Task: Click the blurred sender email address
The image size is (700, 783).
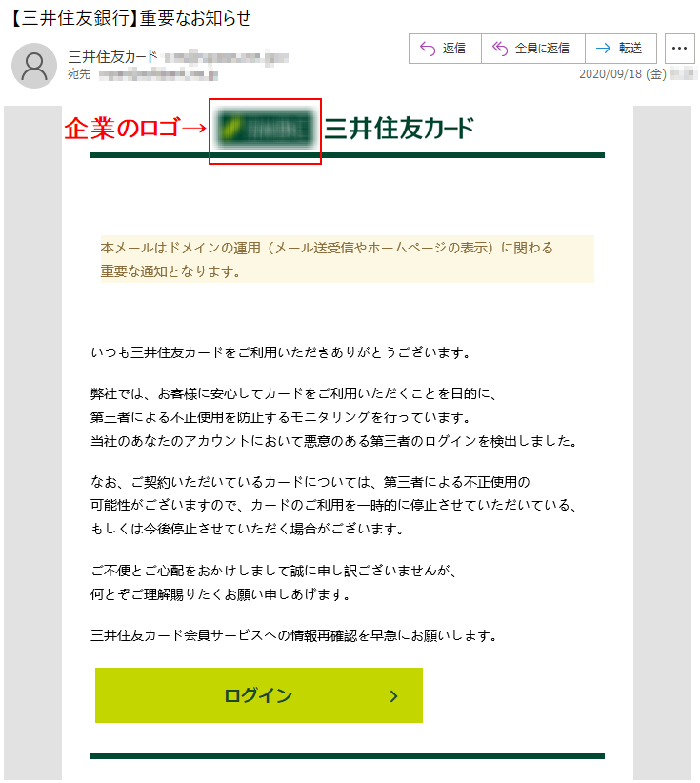Action: 227,57
